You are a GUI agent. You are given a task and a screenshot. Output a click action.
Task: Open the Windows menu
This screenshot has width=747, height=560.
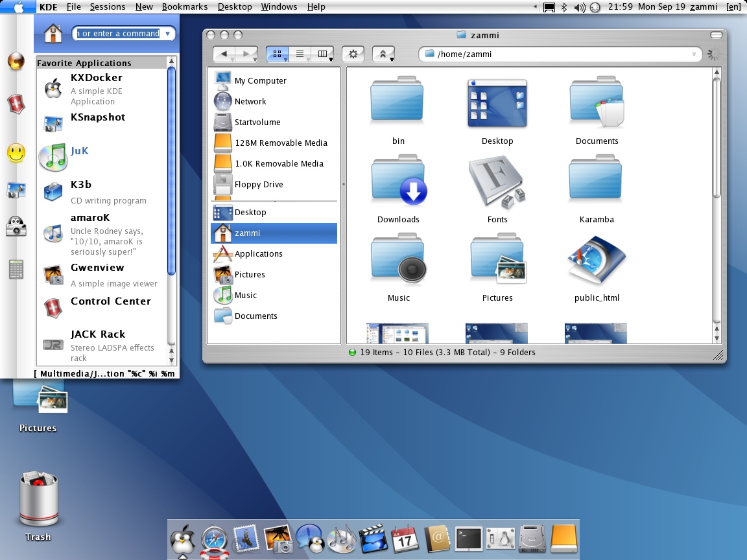(x=279, y=6)
